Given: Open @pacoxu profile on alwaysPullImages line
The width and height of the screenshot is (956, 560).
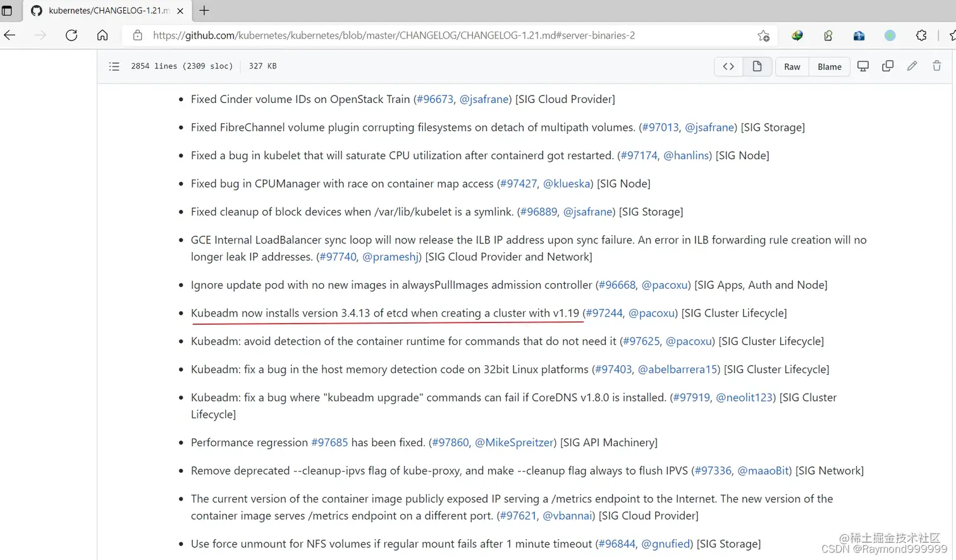Looking at the screenshot, I should [x=665, y=285].
